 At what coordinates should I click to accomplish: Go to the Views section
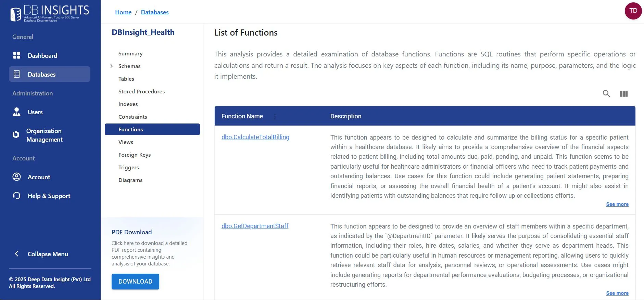(126, 142)
